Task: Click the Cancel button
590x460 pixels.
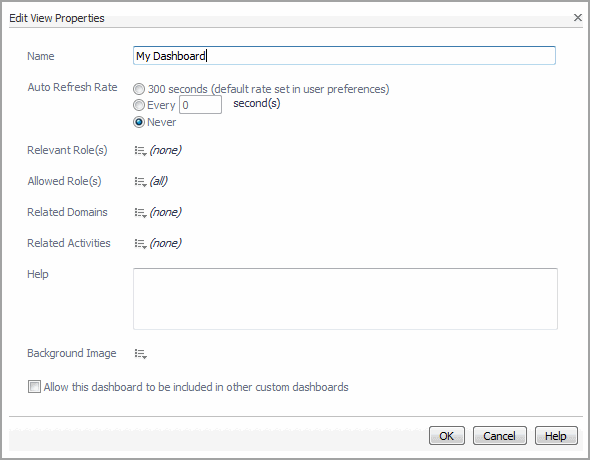Action: coord(499,436)
